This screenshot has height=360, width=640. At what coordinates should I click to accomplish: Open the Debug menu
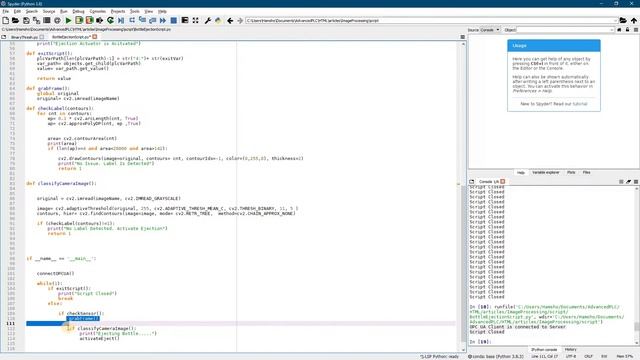(x=78, y=11)
